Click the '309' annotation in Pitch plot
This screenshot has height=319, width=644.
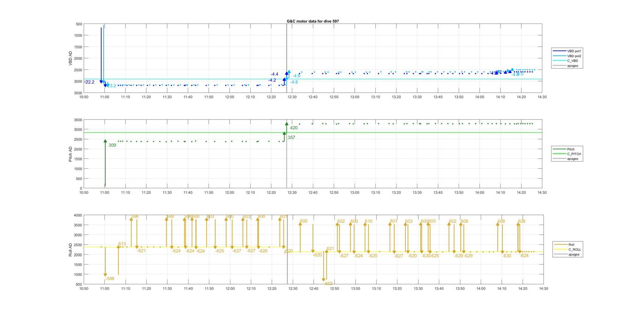(x=112, y=145)
